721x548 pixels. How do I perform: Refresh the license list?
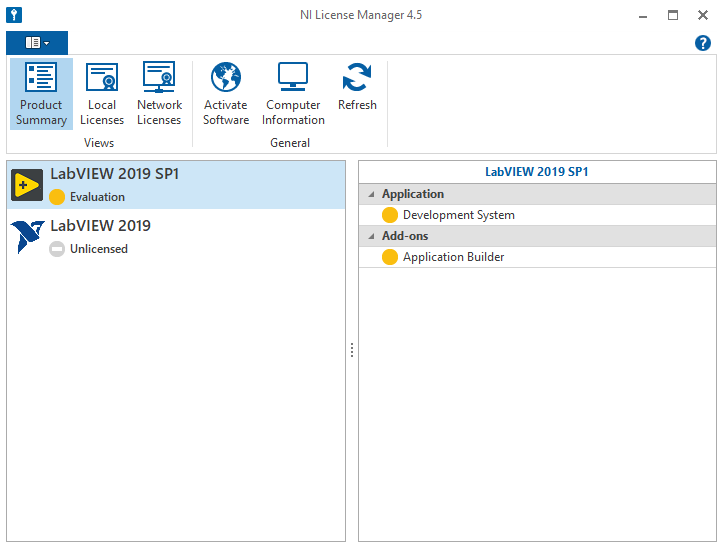pyautogui.click(x=357, y=87)
